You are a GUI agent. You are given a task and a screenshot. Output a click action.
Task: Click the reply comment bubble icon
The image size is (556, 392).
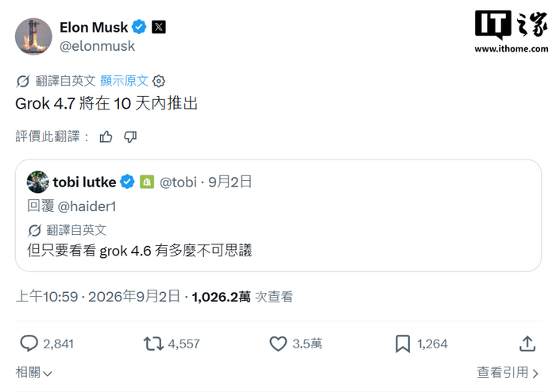point(29,344)
